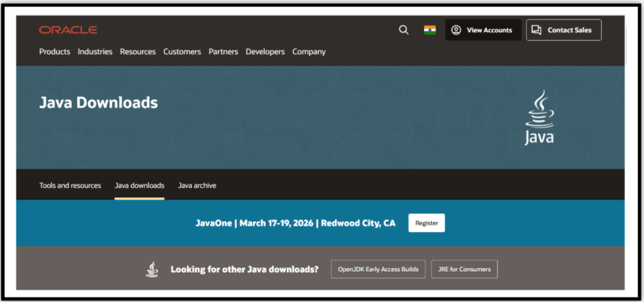The height and width of the screenshot is (302, 644).
Task: Open the Partners menu
Action: coord(223,52)
